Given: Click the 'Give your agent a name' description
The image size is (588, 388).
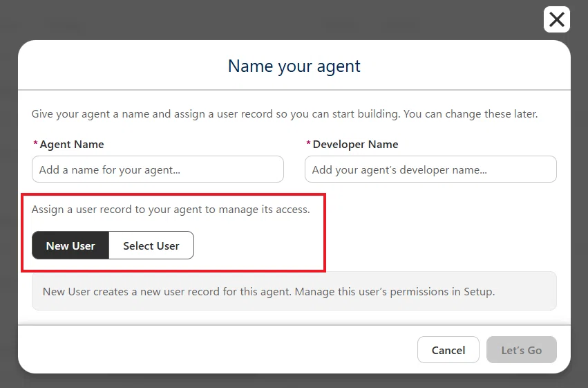Looking at the screenshot, I should coord(285,113).
